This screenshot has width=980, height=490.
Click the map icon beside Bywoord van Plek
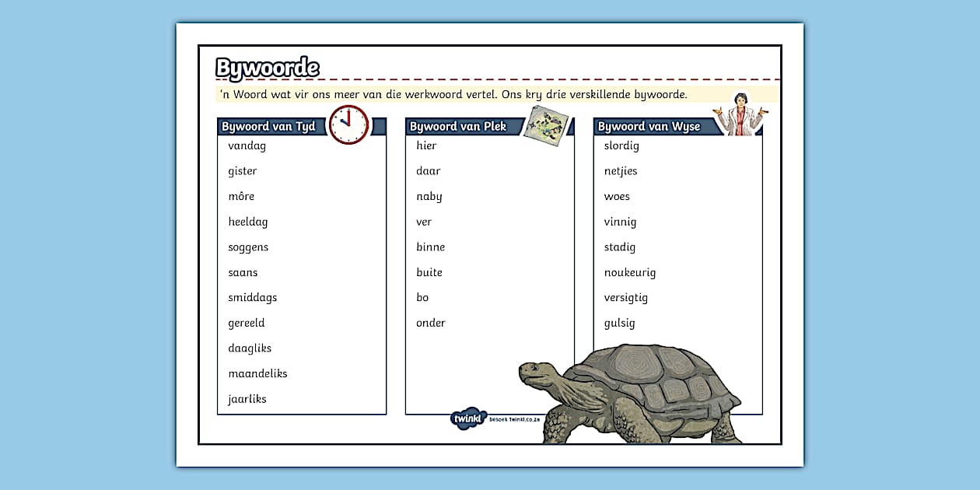coord(545,123)
